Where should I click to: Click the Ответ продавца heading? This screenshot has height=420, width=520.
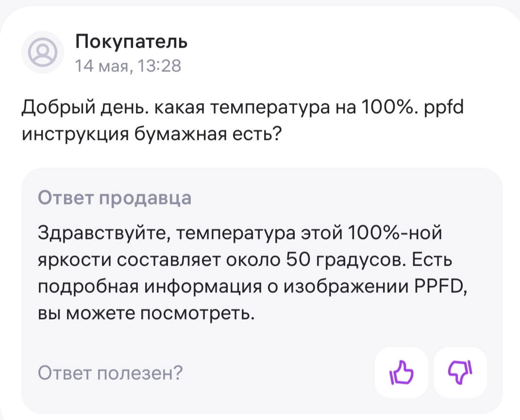115,198
